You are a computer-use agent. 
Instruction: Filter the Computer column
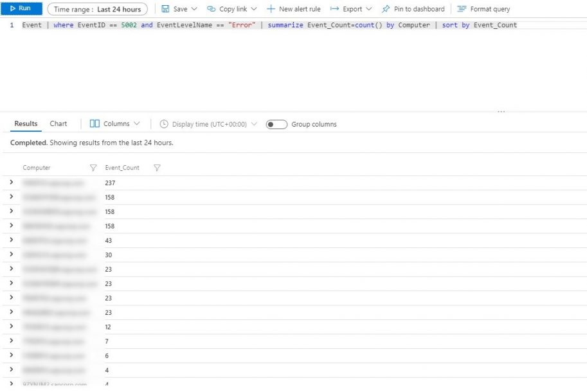94,168
